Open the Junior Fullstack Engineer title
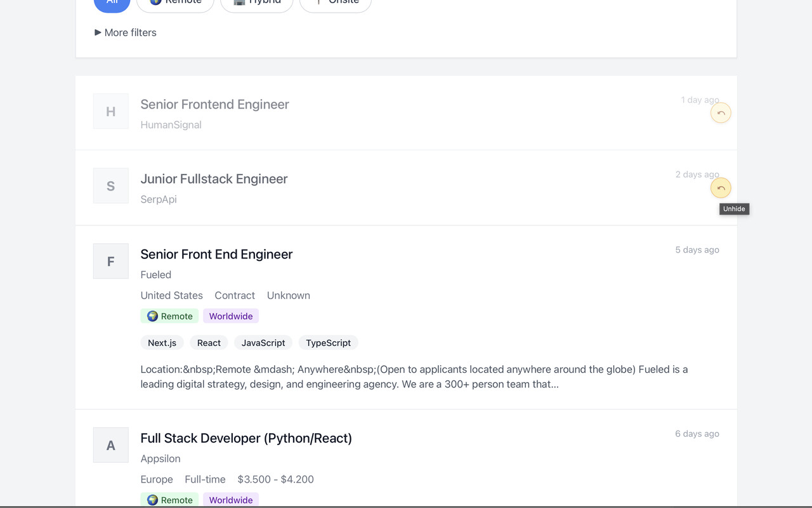 point(214,179)
